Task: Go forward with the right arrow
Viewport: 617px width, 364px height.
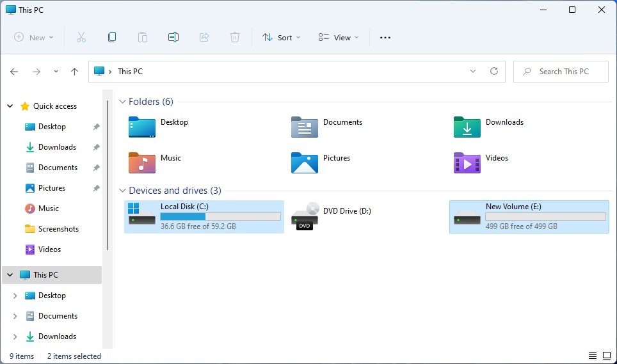Action: (36, 72)
